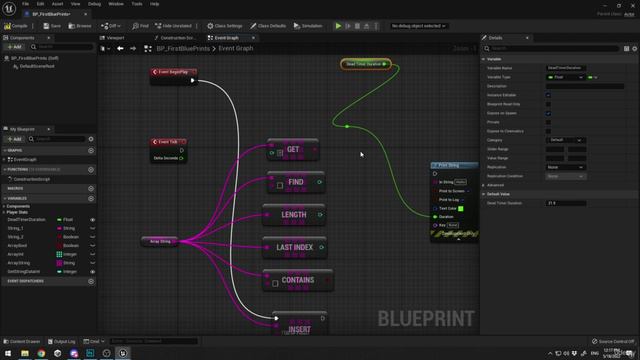Open the Content Drawer
The width and height of the screenshot is (640, 360).
pyautogui.click(x=22, y=341)
